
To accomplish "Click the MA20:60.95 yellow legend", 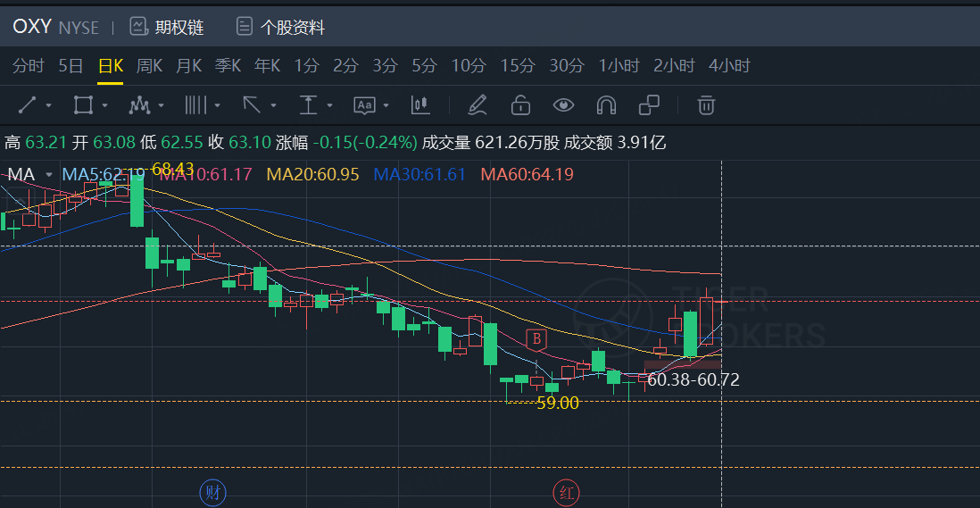I will (x=312, y=174).
